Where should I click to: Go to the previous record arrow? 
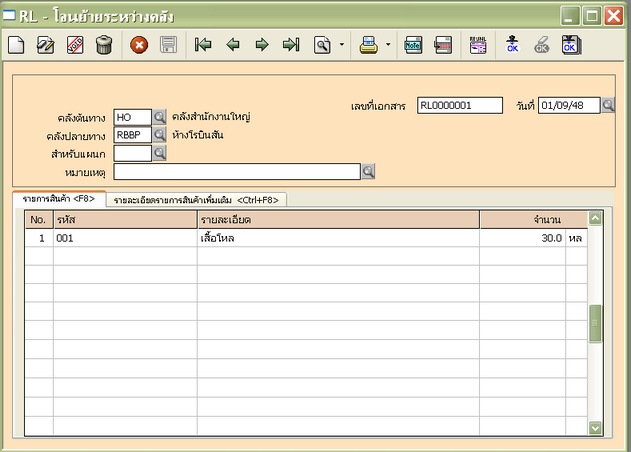click(233, 45)
